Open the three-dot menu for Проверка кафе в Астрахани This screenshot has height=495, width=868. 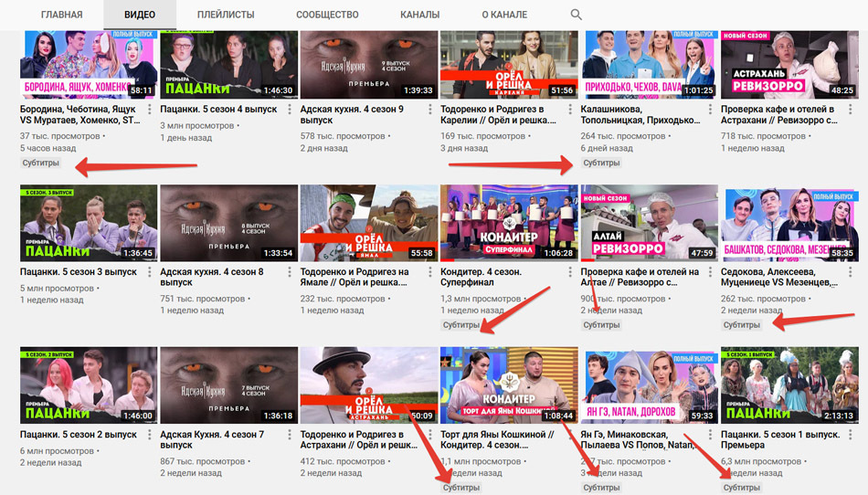[x=851, y=110]
